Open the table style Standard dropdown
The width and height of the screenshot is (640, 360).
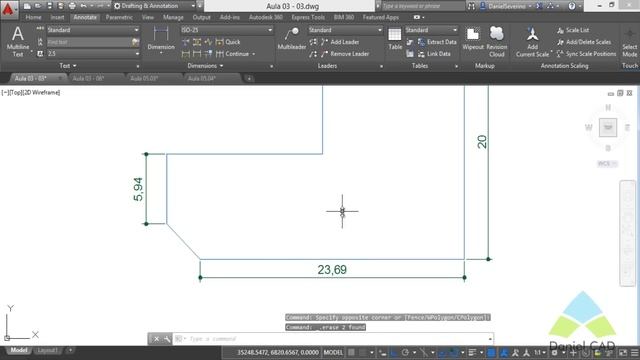pos(431,30)
